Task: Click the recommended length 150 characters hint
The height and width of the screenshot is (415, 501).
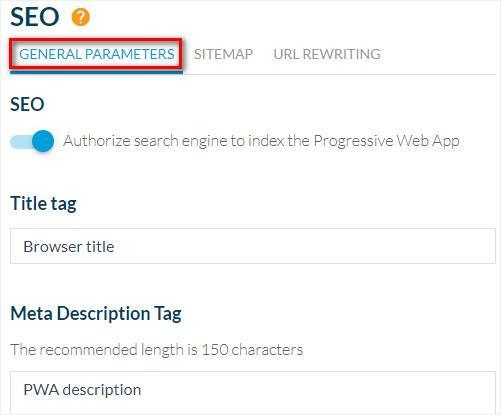Action: click(157, 350)
